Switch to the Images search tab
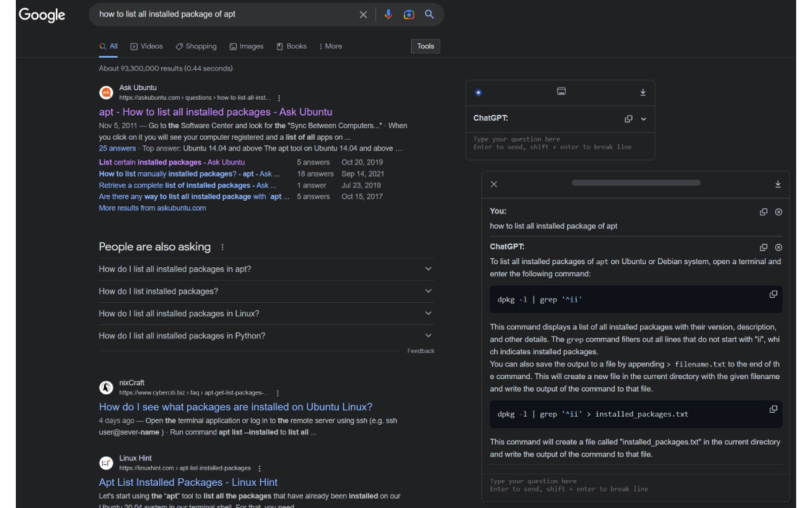Viewport: 812px width, 508px height. coord(246,46)
